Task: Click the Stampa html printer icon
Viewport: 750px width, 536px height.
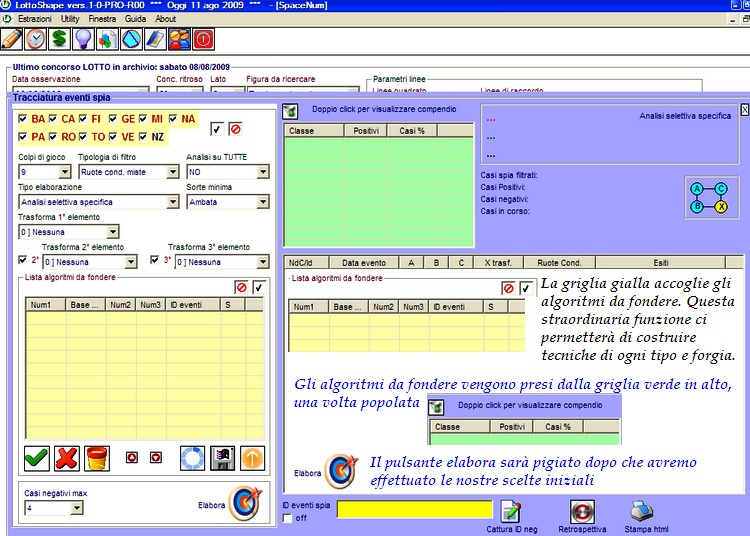Action: click(641, 512)
